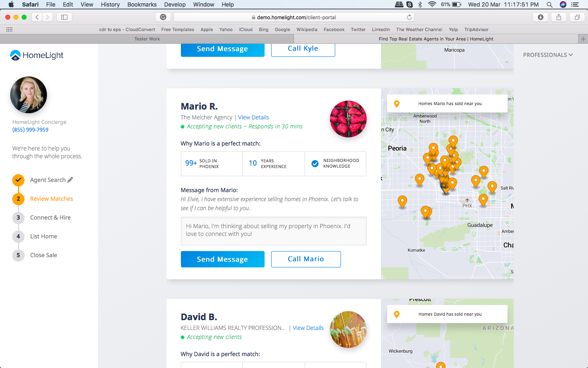588x368 pixels.
Task: Call the concierge number (855) 999-7959
Action: (x=30, y=130)
